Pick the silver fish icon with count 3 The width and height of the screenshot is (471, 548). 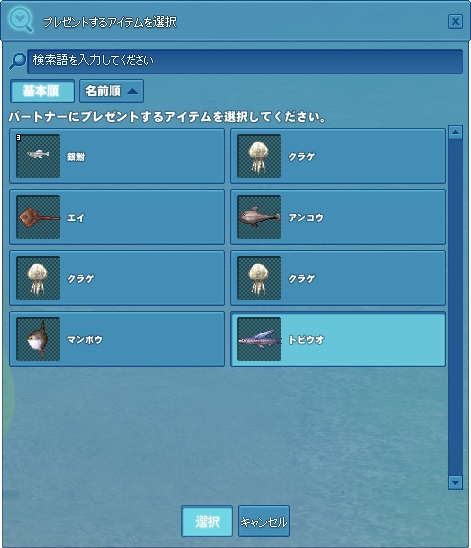tap(38, 156)
